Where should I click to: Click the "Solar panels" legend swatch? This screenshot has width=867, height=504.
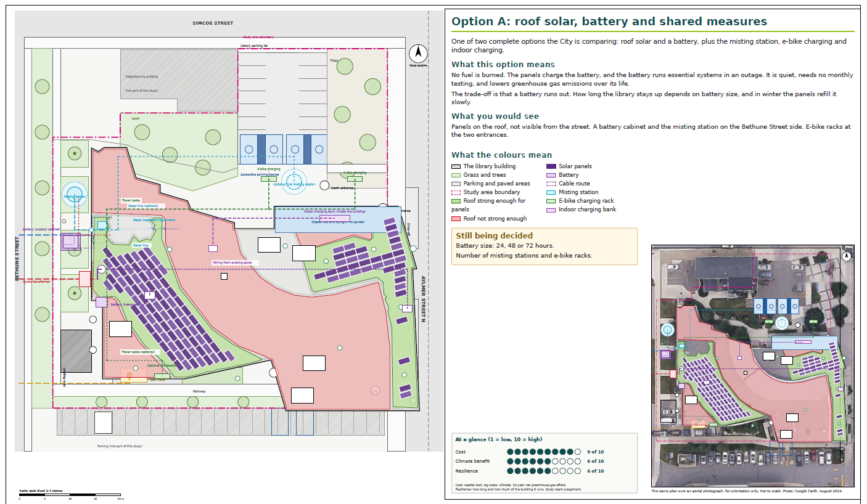click(552, 166)
